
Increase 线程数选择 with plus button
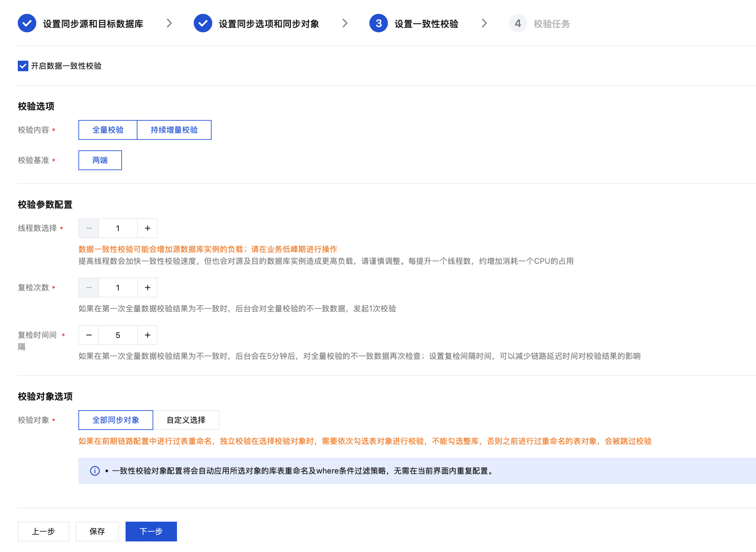click(147, 228)
